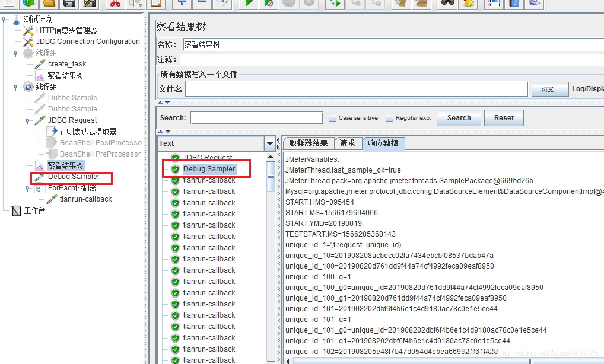Click the 'START.YMD=20190819' response line
604x364 pixels.
323,223
